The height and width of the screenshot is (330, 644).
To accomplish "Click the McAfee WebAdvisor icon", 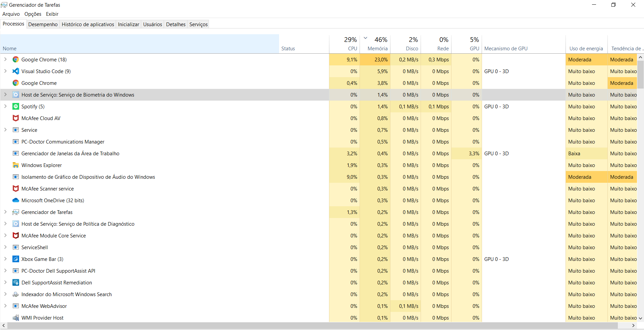I will [x=15, y=306].
